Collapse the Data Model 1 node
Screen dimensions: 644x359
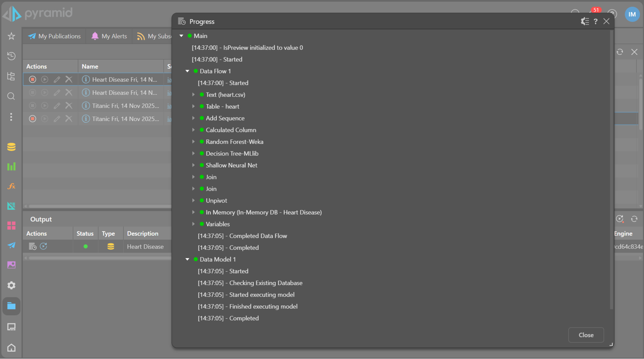click(x=188, y=259)
